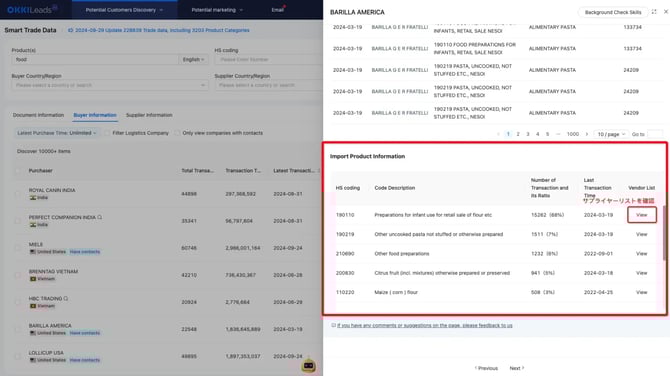Click Have contacts tag for BARILLA AMERICA

point(85,333)
